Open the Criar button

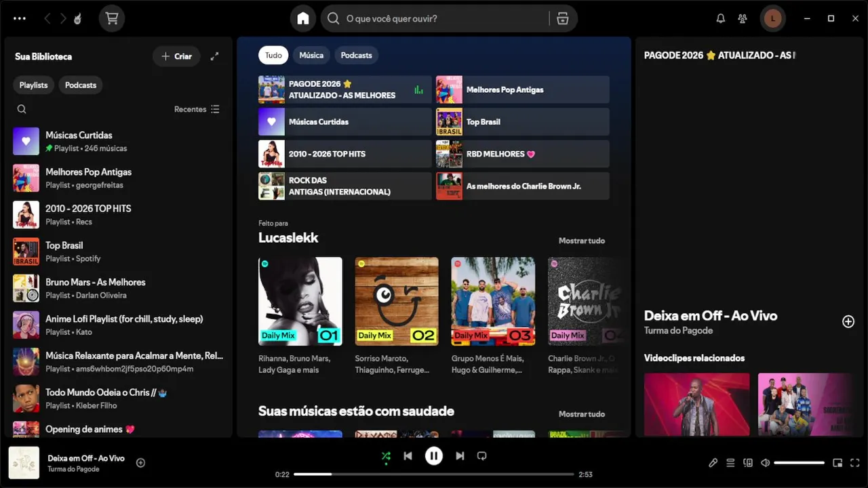tap(176, 56)
